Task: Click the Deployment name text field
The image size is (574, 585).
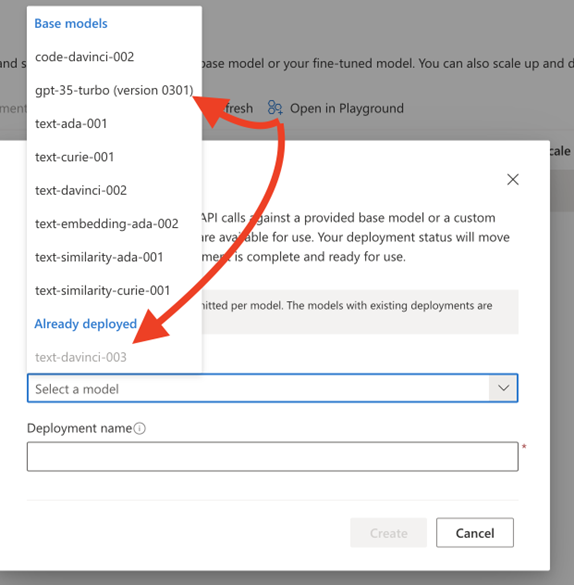Action: point(272,457)
